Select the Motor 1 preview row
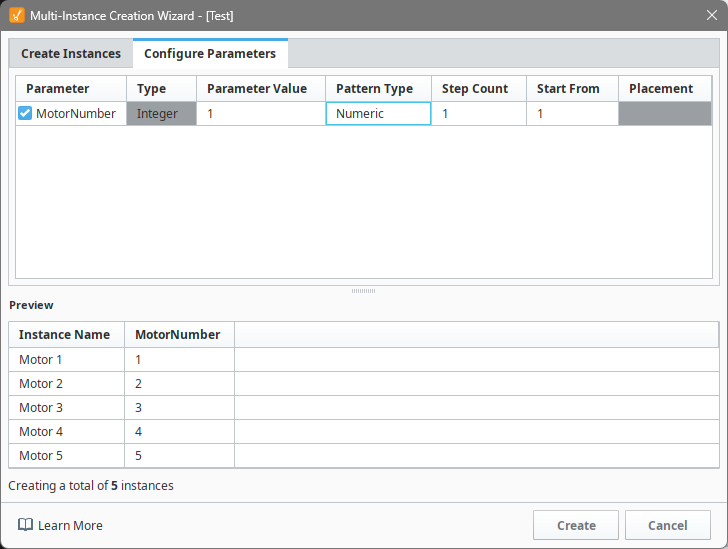Viewport: 728px width, 549px height. click(66, 360)
